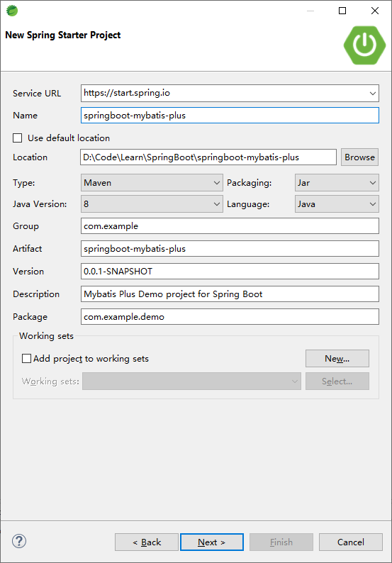The height and width of the screenshot is (563, 392).
Task: Open the Packaging dropdown showing Jar
Action: click(x=337, y=183)
